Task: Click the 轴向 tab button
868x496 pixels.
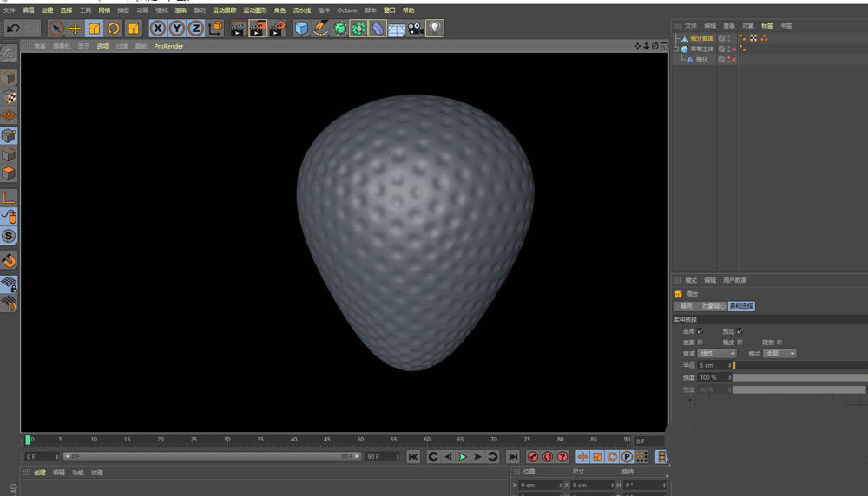Action: click(686, 306)
